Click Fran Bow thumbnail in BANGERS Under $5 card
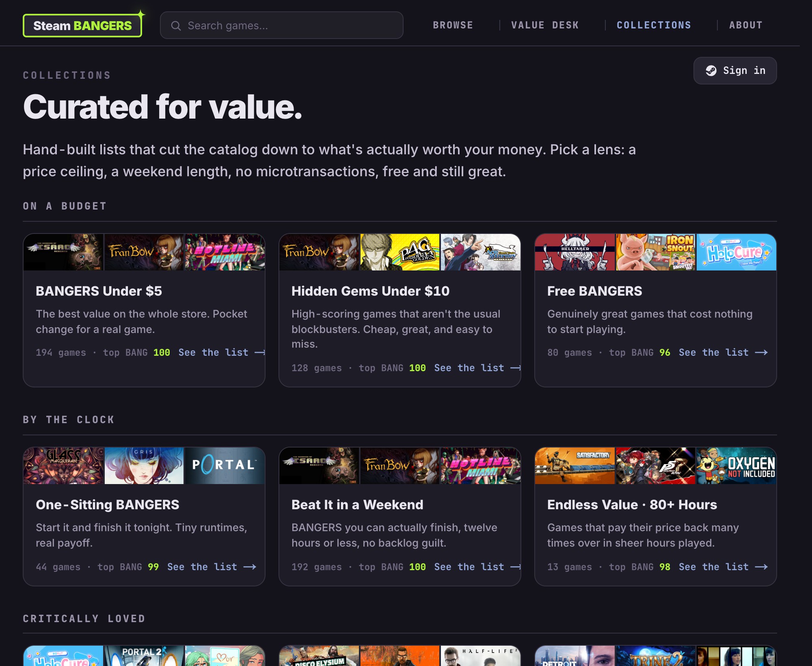 (144, 252)
